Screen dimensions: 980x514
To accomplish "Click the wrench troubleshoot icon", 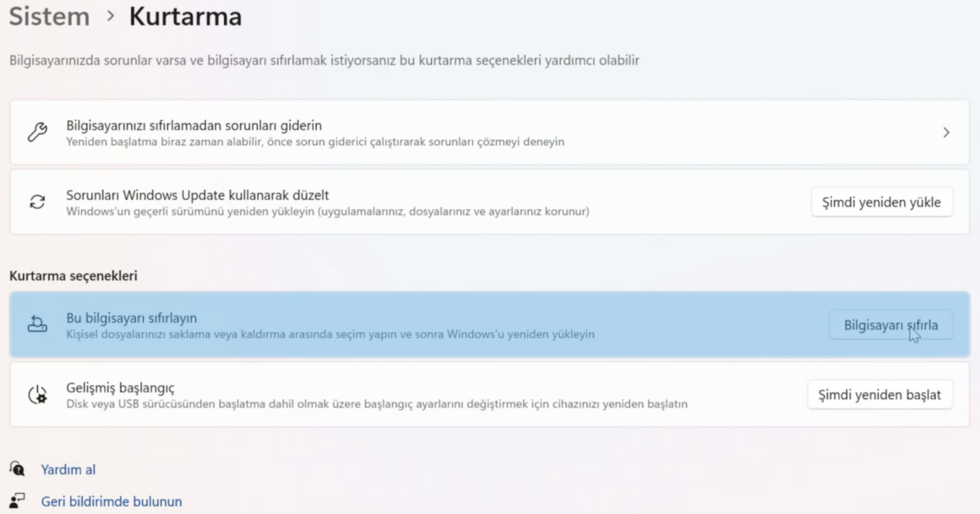I will pyautogui.click(x=37, y=132).
